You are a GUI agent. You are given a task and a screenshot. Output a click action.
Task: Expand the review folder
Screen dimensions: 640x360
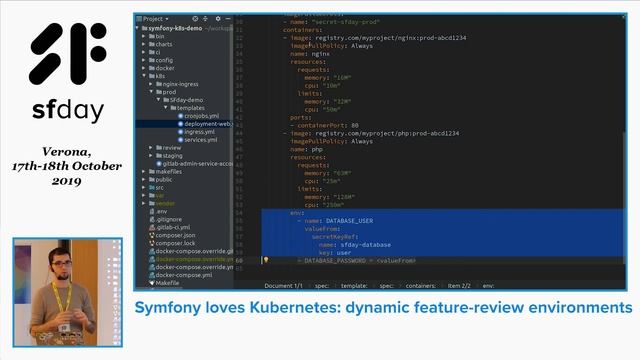point(151,148)
